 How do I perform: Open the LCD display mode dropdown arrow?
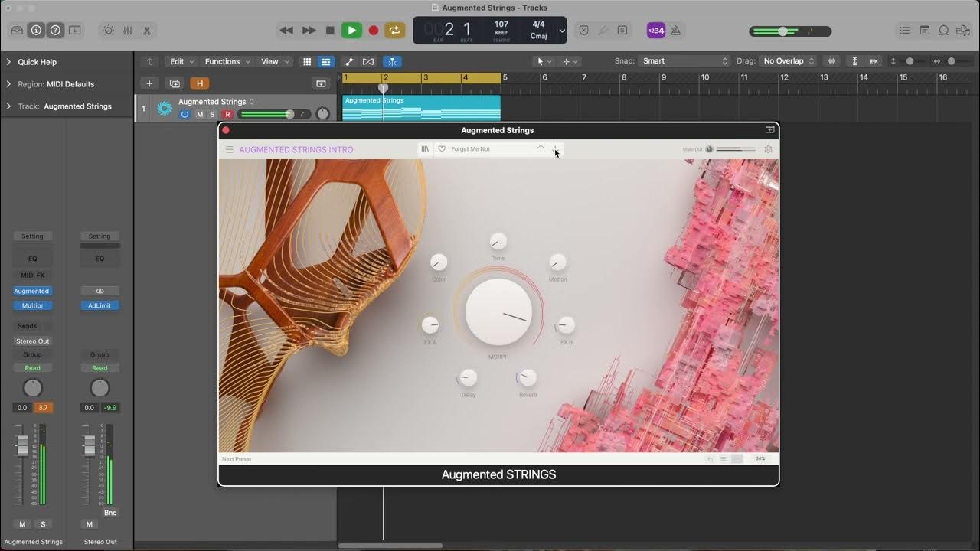pos(562,31)
